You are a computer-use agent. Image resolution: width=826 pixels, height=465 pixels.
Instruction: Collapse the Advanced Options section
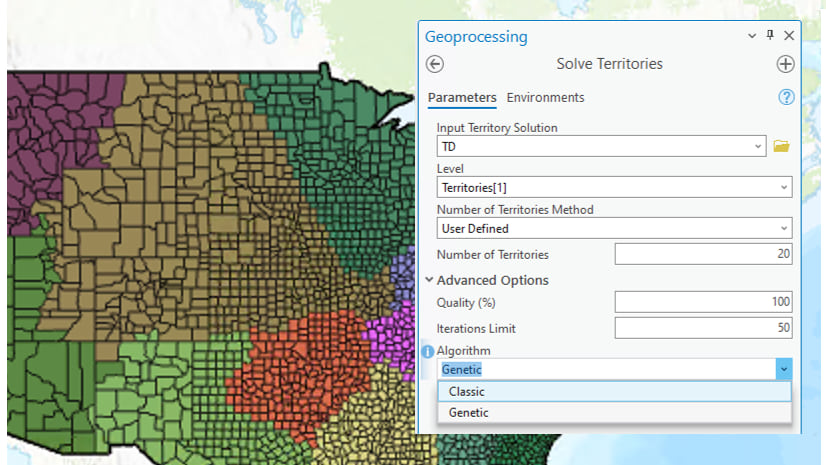click(429, 280)
